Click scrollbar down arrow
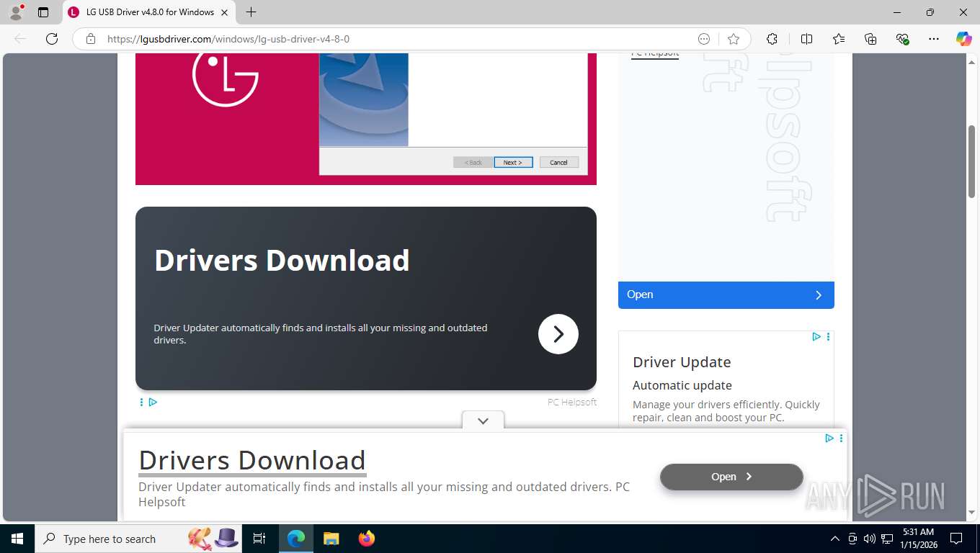 (972, 513)
